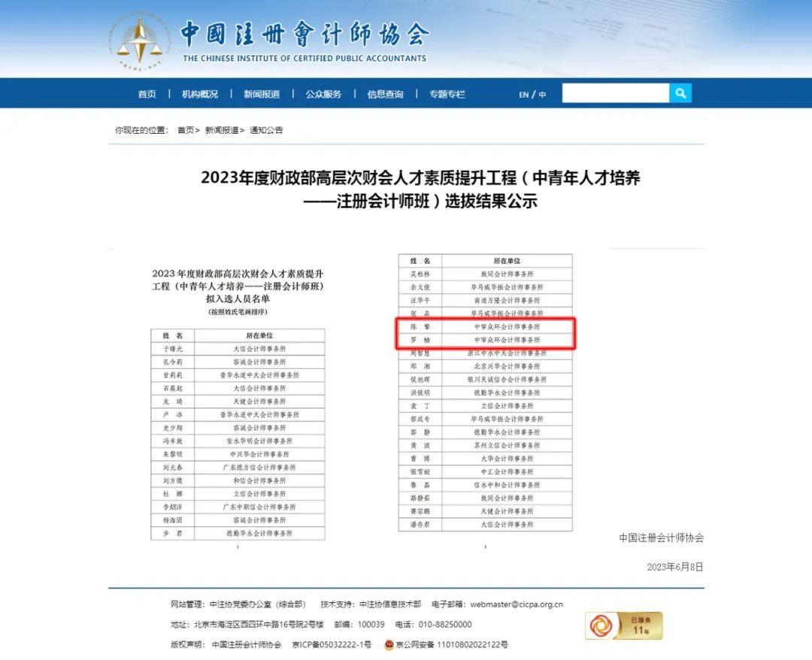Open the 首页 navigation menu item
Image resolution: width=812 pixels, height=660 pixels.
147,94
